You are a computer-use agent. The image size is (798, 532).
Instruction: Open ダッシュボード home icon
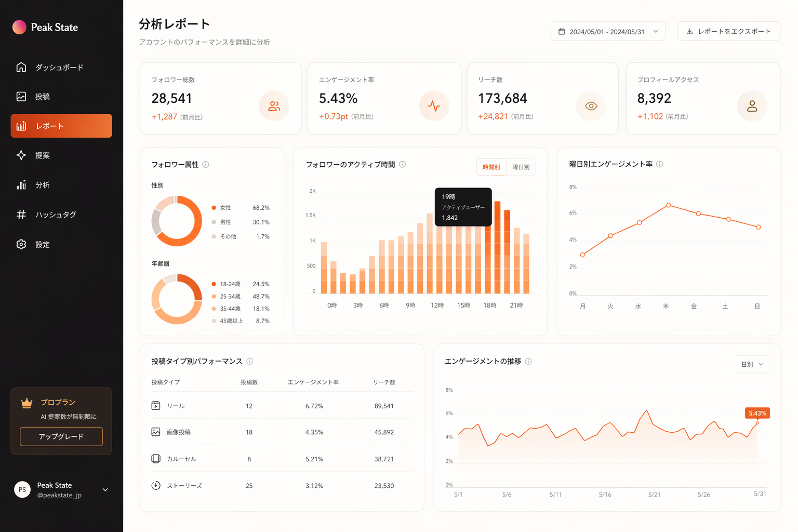pyautogui.click(x=21, y=67)
